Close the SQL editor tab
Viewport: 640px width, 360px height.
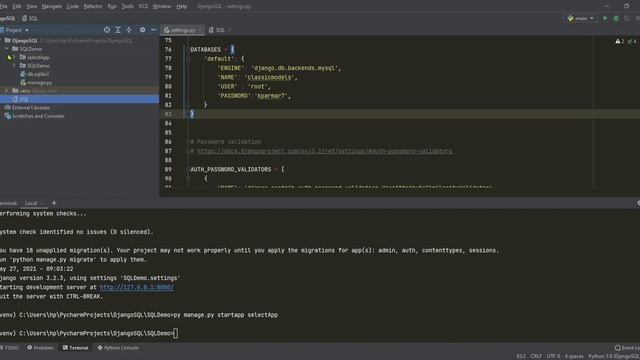point(229,30)
